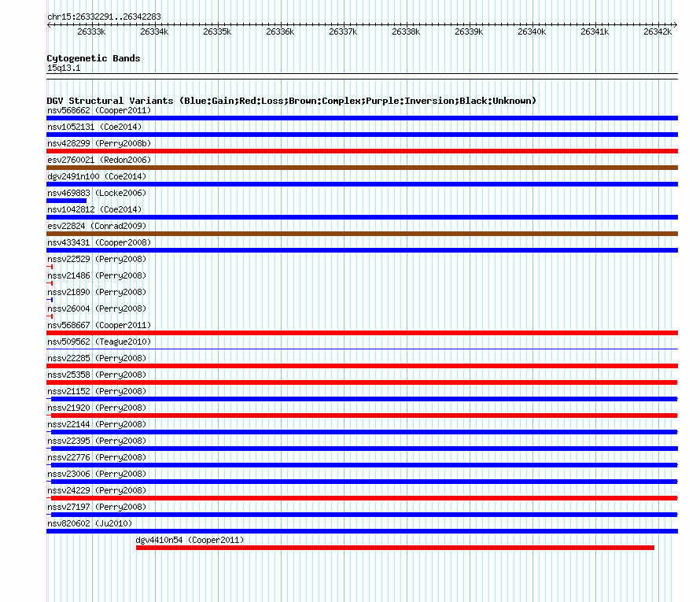Click the 26342k ruler tick label

[x=658, y=31]
